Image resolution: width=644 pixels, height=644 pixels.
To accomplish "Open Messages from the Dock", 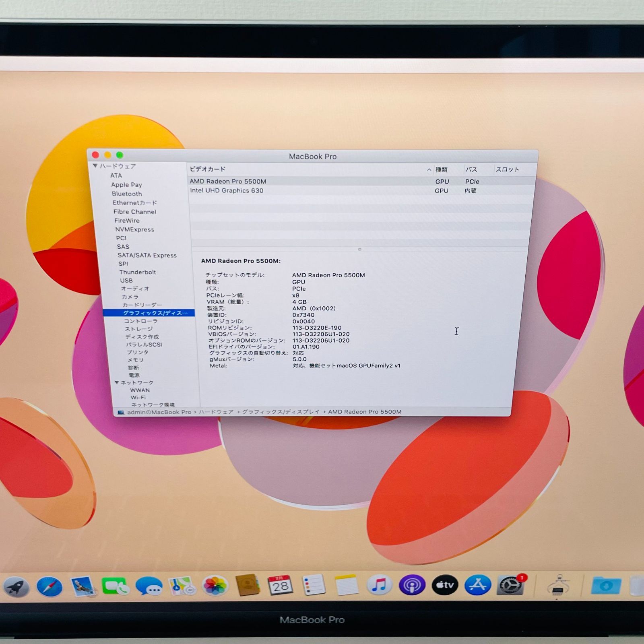I will pos(149,586).
